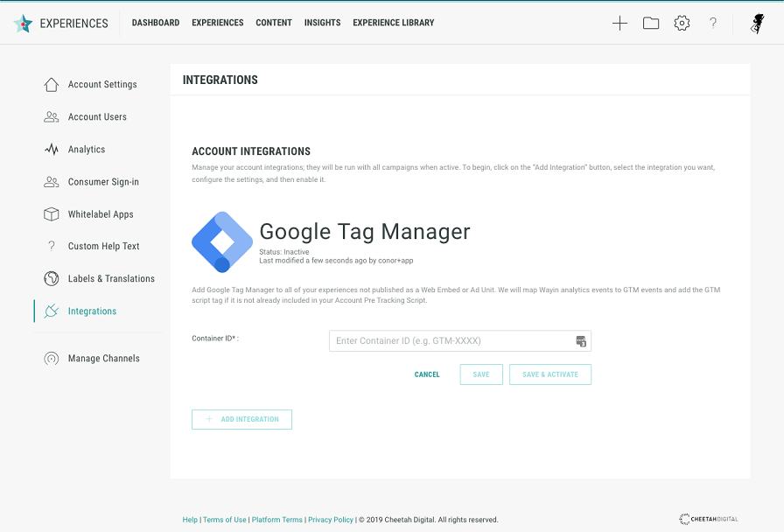
Task: Click the Google Tag Manager logo
Action: click(222, 242)
